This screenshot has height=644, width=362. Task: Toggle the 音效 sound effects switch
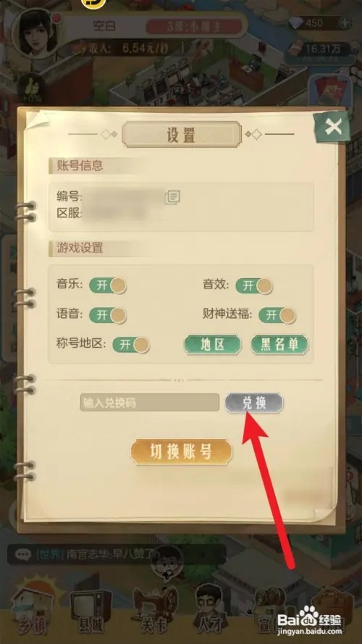(x=254, y=285)
